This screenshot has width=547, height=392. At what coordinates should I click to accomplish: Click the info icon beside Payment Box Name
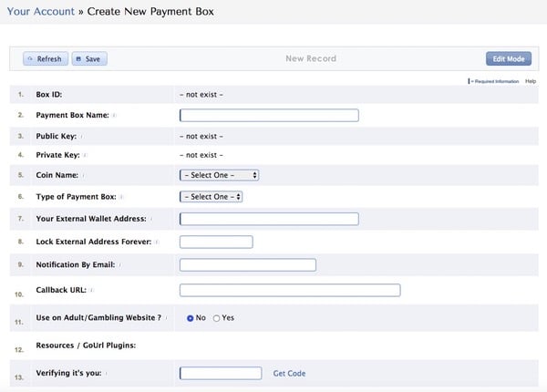[x=114, y=116]
